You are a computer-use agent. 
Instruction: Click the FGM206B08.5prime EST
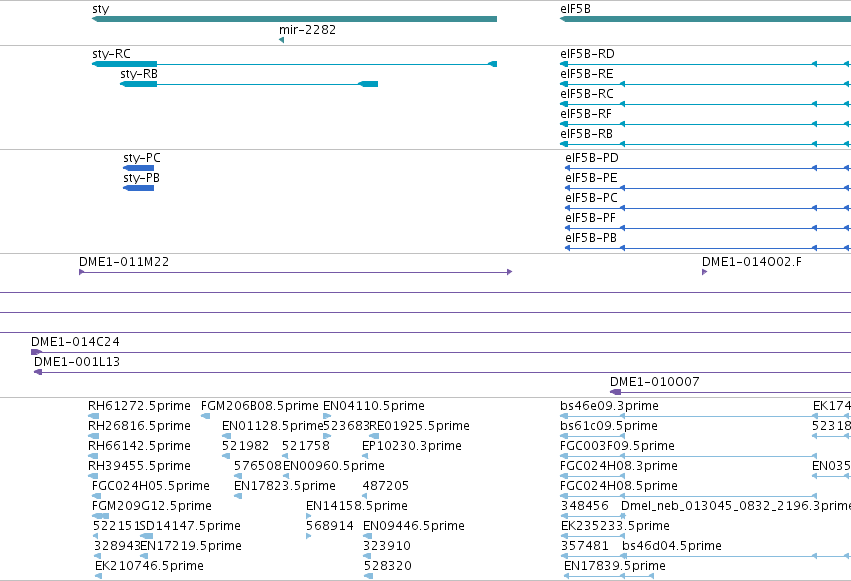[x=205, y=416]
